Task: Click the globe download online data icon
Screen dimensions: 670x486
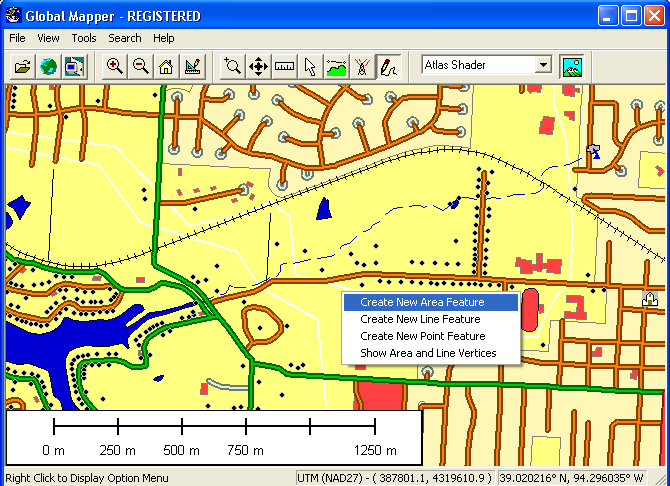Action: 48,67
